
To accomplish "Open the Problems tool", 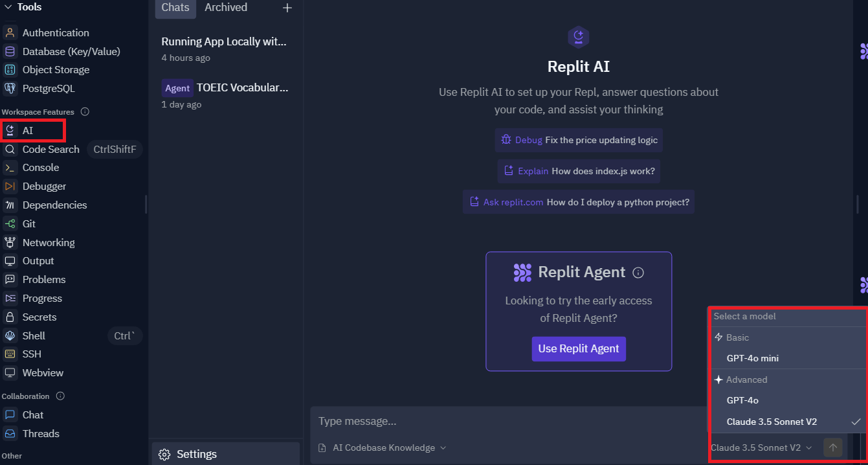I will (x=43, y=279).
